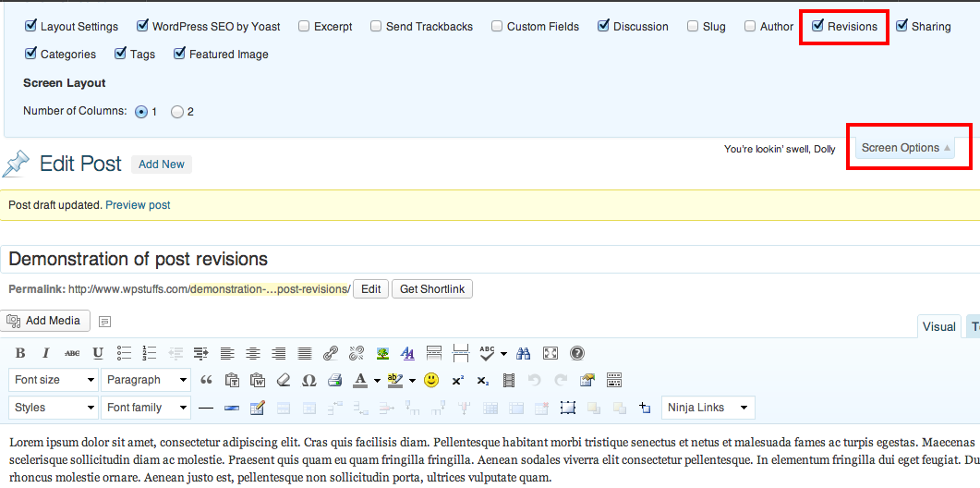
Task: Insert unordered bullet list
Action: click(124, 353)
